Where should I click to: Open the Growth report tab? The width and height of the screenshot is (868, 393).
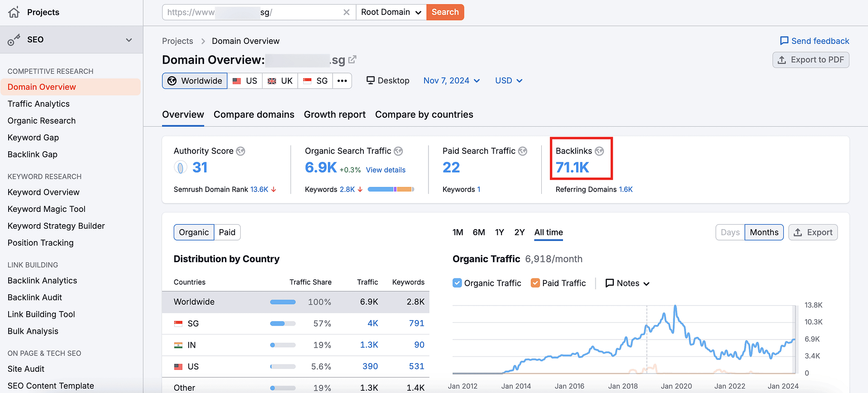(334, 115)
